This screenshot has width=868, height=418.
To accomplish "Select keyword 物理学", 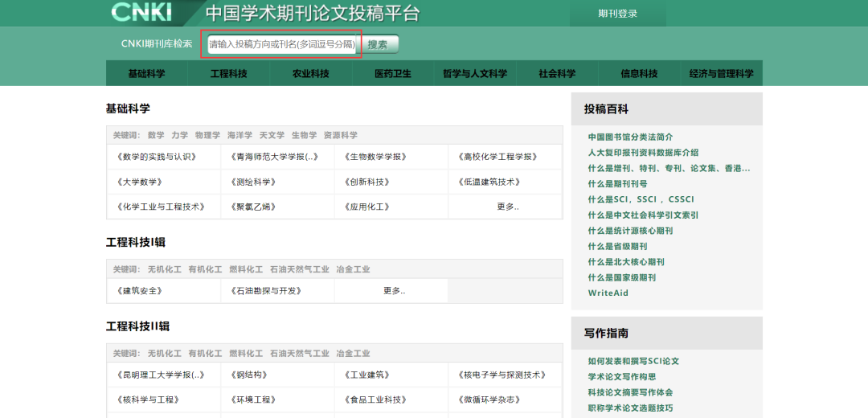I will pyautogui.click(x=207, y=135).
